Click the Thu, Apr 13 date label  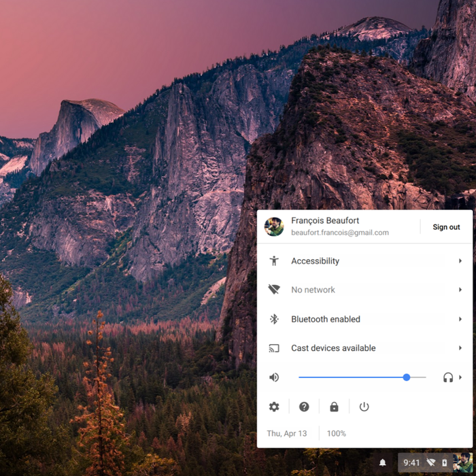tap(287, 433)
